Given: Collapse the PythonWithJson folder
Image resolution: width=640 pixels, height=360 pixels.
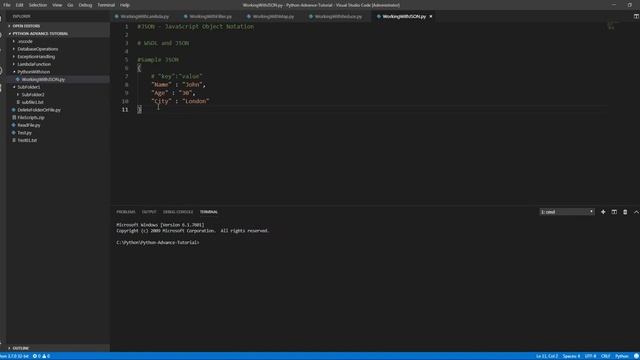Looking at the screenshot, I should [x=33, y=72].
